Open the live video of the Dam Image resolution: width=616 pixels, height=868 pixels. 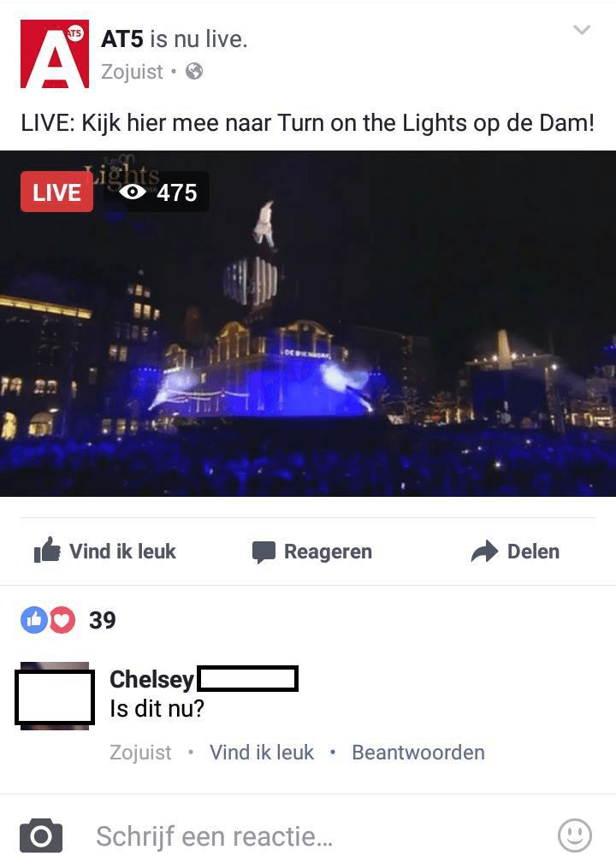(x=308, y=323)
